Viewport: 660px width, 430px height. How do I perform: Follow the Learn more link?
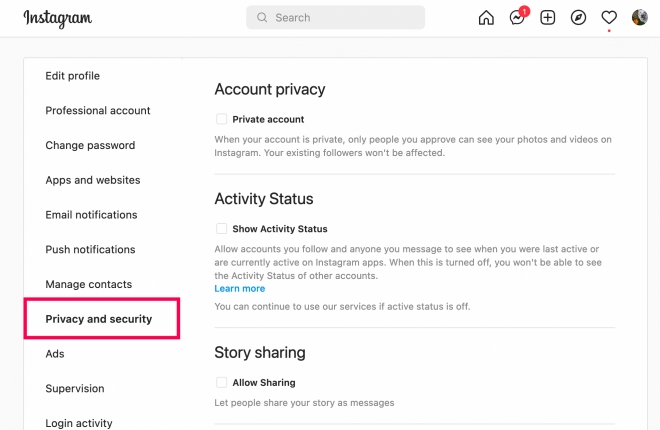click(x=240, y=289)
